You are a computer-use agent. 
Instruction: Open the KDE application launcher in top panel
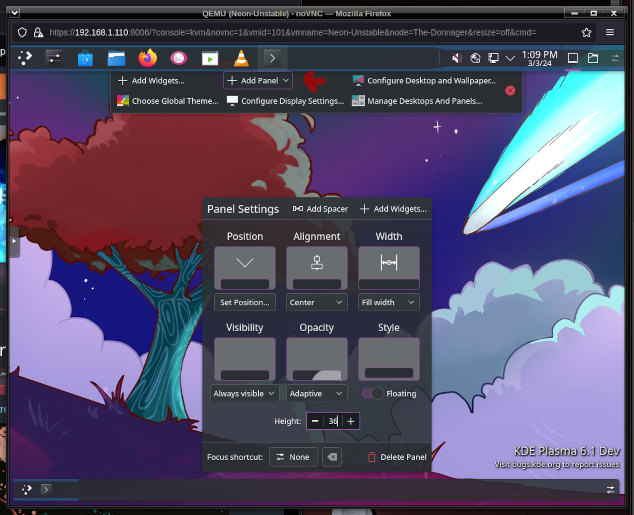click(x=25, y=58)
